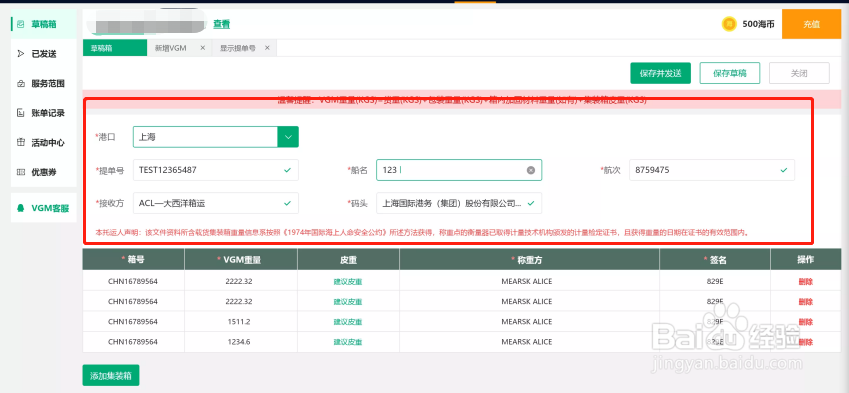Click the 保存并发送 button
Screen dimensions: 849x393
(x=660, y=73)
